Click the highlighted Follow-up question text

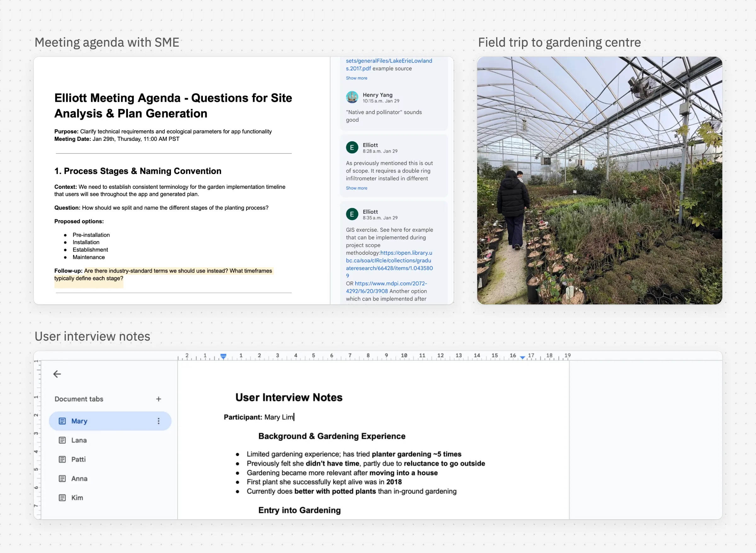point(164,274)
